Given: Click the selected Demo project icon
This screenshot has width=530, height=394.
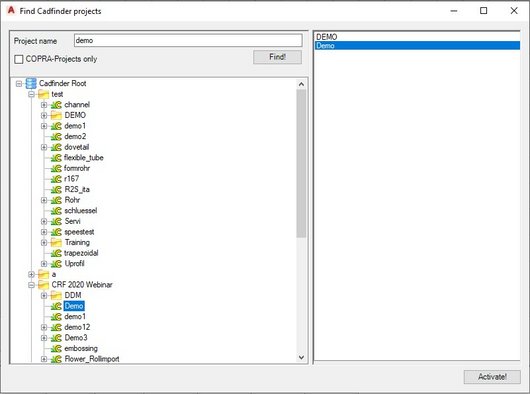Looking at the screenshot, I should pos(56,306).
